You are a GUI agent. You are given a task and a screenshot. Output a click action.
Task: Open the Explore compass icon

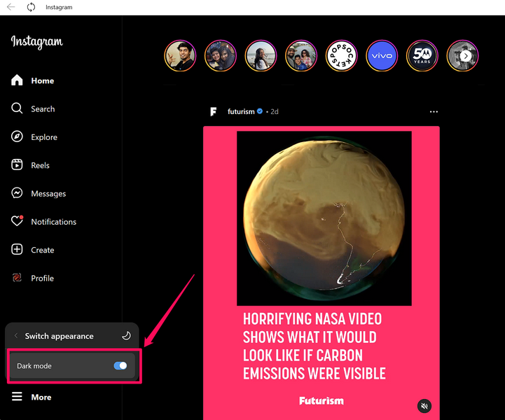coord(18,137)
